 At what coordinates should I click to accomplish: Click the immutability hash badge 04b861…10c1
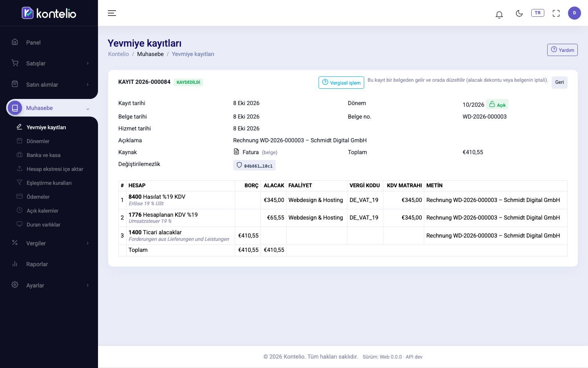point(254,166)
